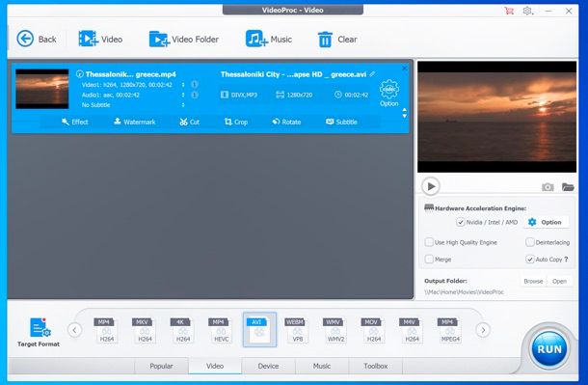Switch to the Music tab

click(322, 366)
